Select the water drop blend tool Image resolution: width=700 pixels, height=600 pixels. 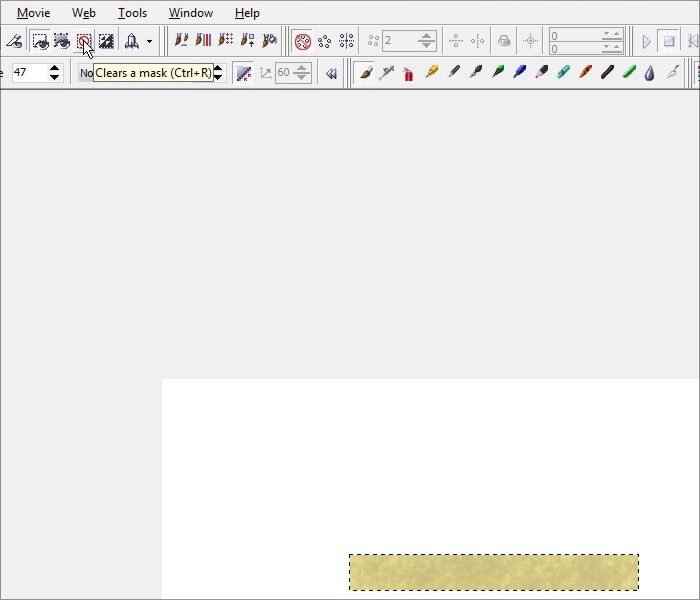coord(650,73)
